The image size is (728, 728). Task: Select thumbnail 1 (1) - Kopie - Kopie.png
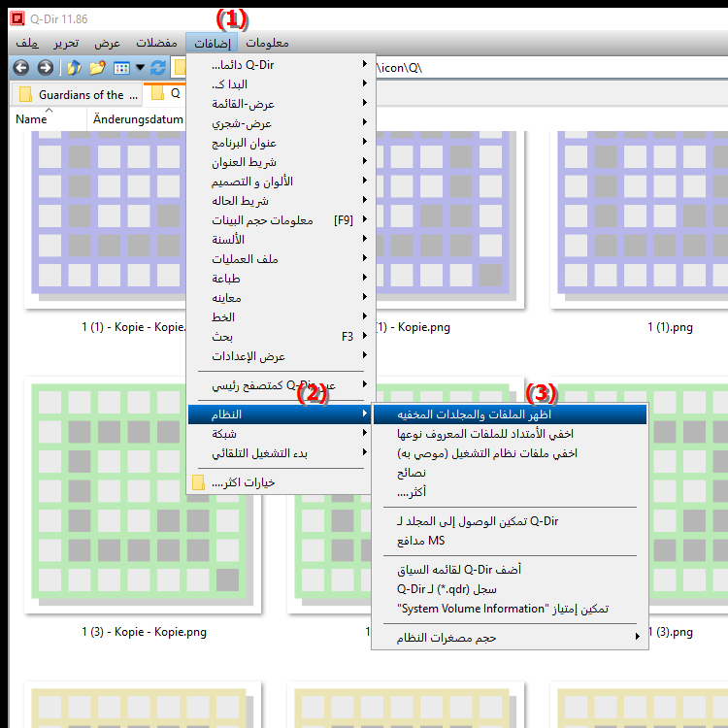tap(106, 218)
